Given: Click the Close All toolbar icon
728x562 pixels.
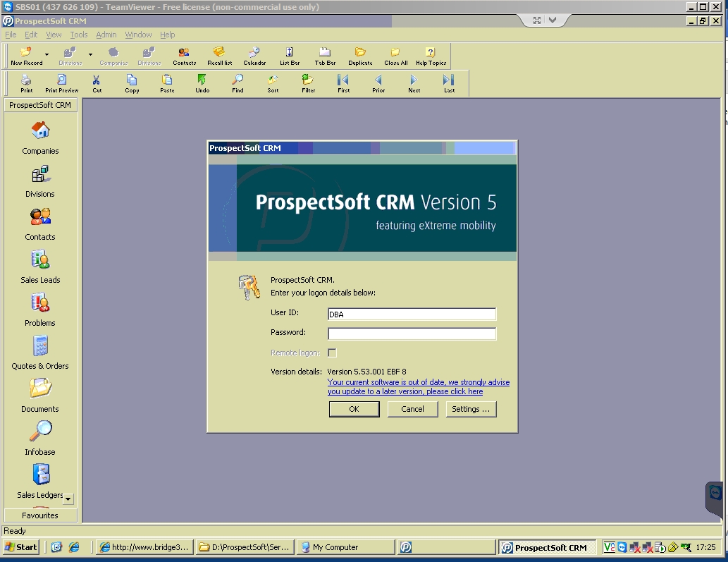Looking at the screenshot, I should 395,56.
